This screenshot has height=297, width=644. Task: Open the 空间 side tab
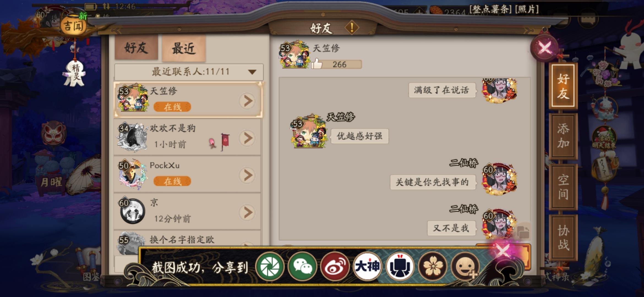[563, 187]
